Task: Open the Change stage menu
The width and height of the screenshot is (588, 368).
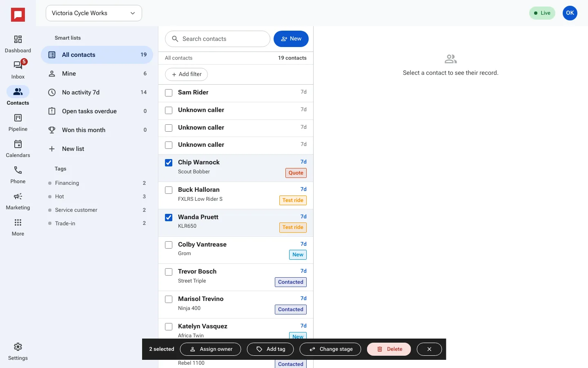Action: [330, 349]
